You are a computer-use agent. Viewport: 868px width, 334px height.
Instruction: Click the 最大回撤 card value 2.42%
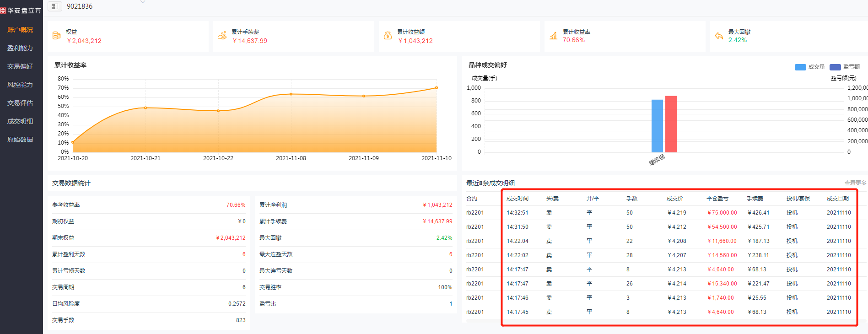(x=738, y=40)
